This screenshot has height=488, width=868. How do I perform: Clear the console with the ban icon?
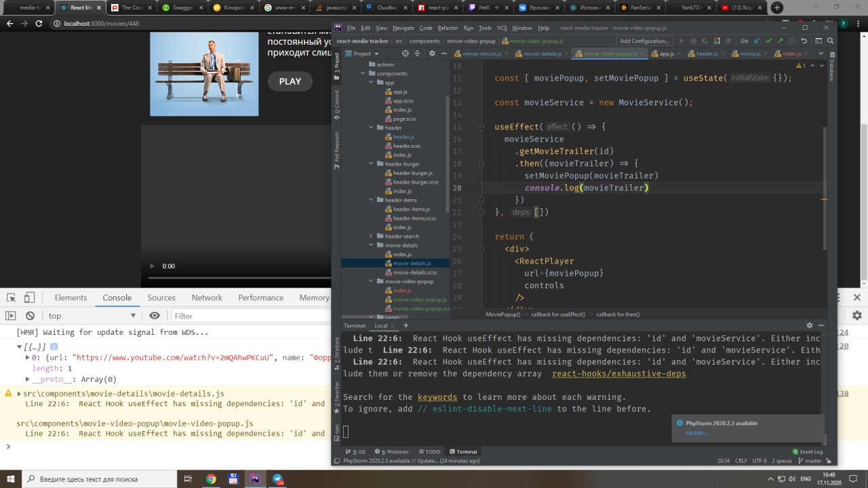[x=30, y=316]
